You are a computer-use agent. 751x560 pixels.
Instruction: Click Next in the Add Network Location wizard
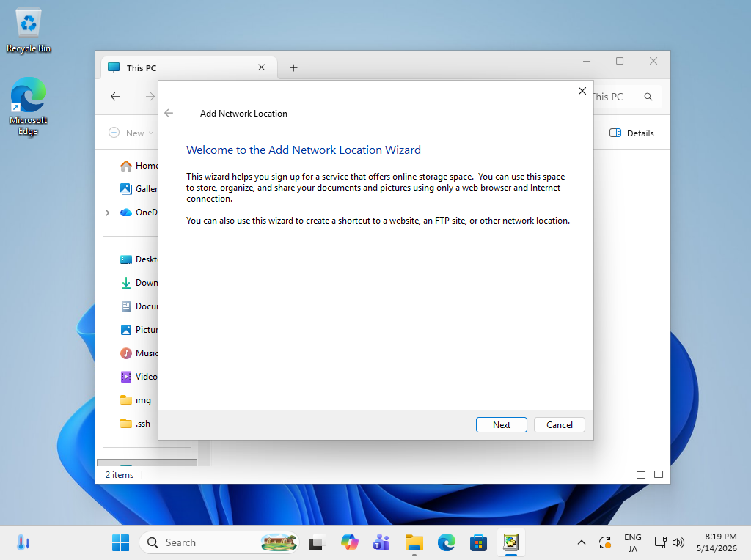pyautogui.click(x=502, y=424)
